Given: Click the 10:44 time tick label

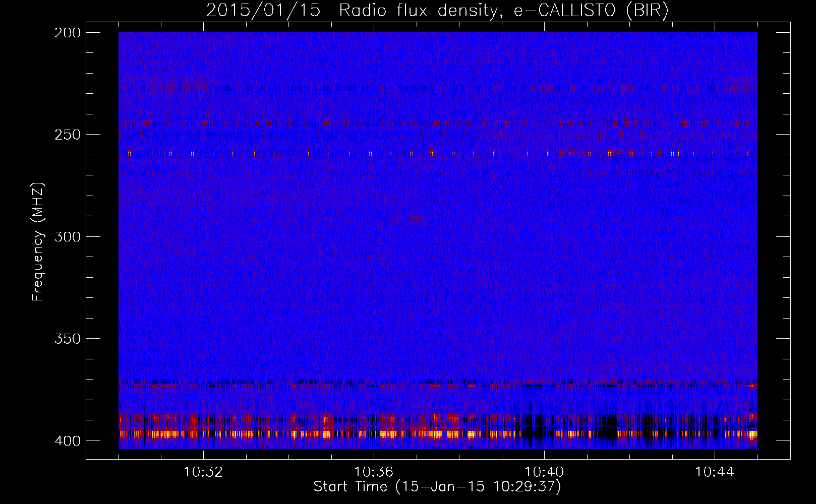Looking at the screenshot, I should coord(715,472).
